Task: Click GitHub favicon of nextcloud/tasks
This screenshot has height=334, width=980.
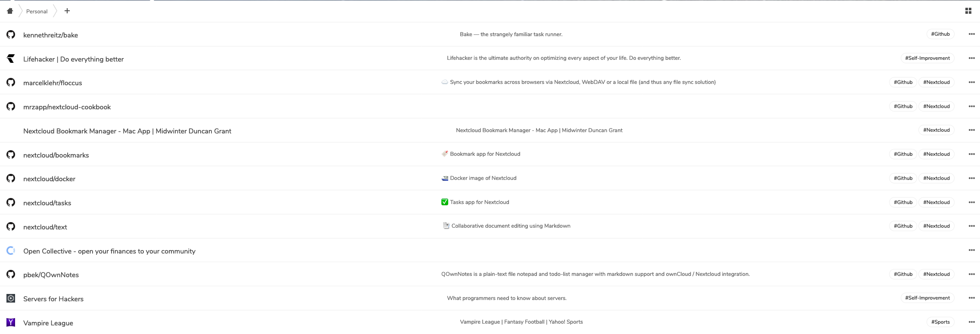Action: (x=11, y=202)
